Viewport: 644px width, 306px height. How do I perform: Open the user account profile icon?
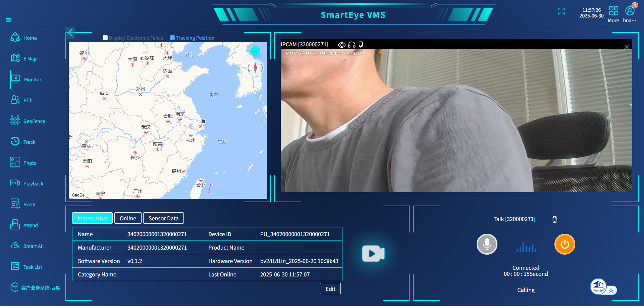coord(630,11)
